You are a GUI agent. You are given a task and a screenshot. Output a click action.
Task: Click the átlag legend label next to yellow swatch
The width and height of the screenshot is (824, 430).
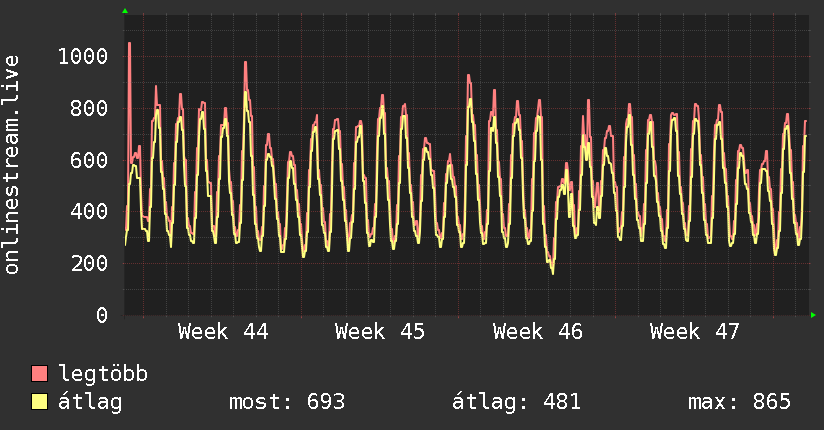point(90,402)
